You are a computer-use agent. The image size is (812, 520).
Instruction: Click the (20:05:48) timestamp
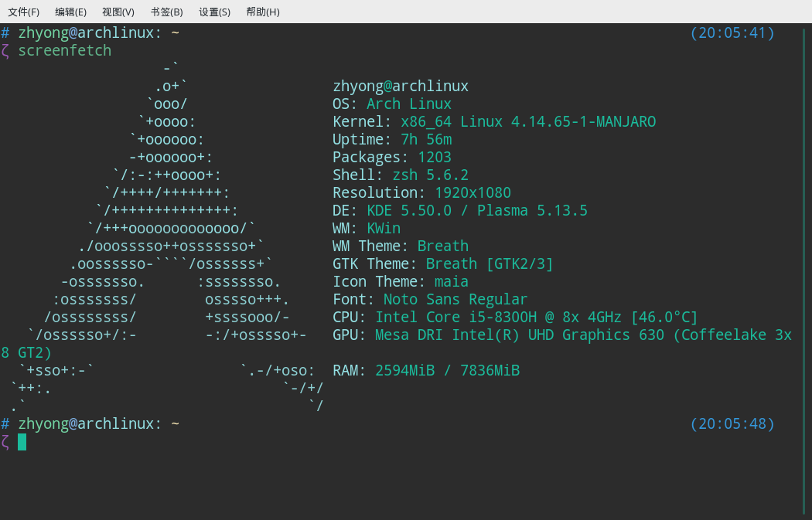(732, 424)
